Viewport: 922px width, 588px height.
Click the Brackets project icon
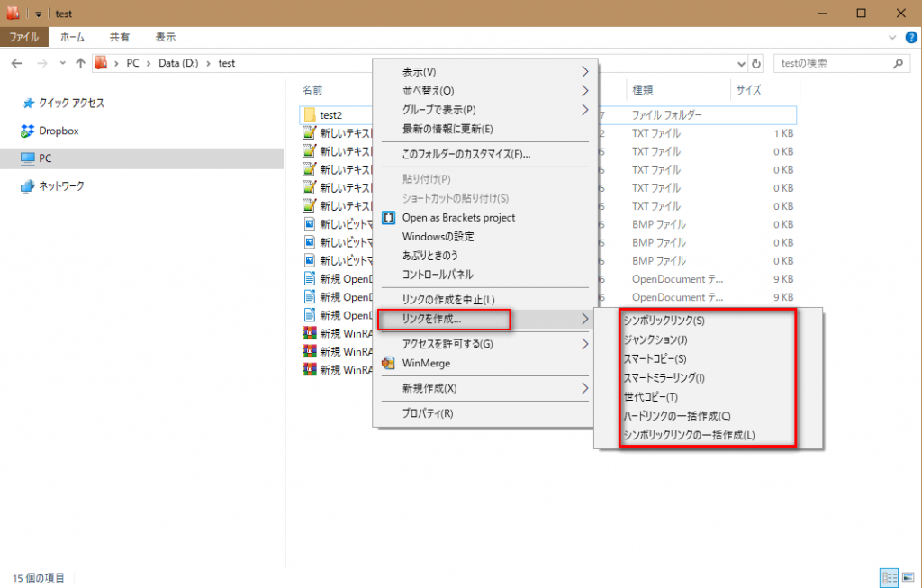(x=389, y=217)
